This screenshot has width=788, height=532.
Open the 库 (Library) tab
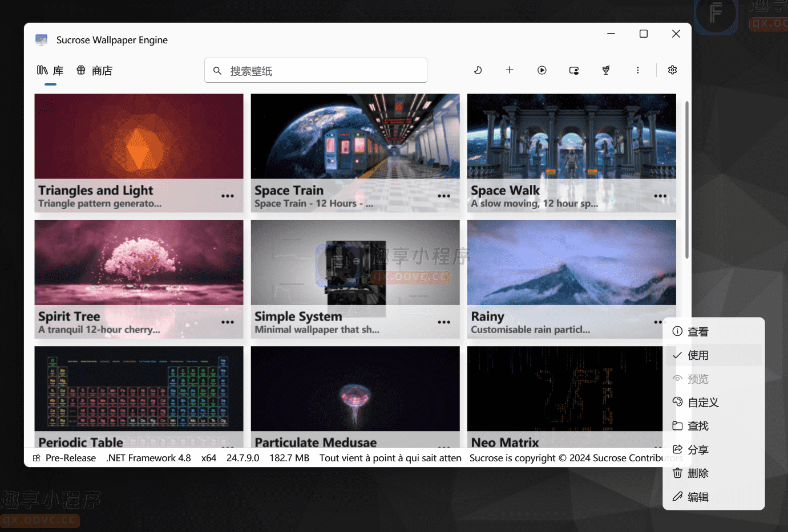pyautogui.click(x=50, y=71)
